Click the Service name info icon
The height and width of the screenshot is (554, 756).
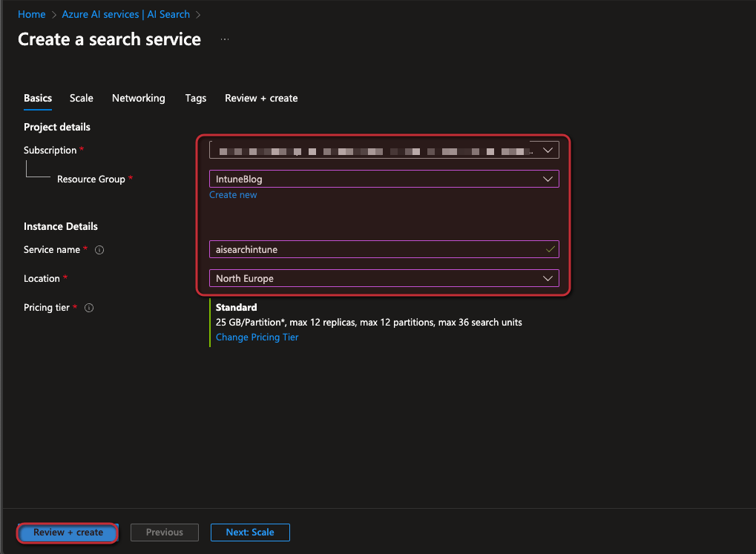[99, 250]
